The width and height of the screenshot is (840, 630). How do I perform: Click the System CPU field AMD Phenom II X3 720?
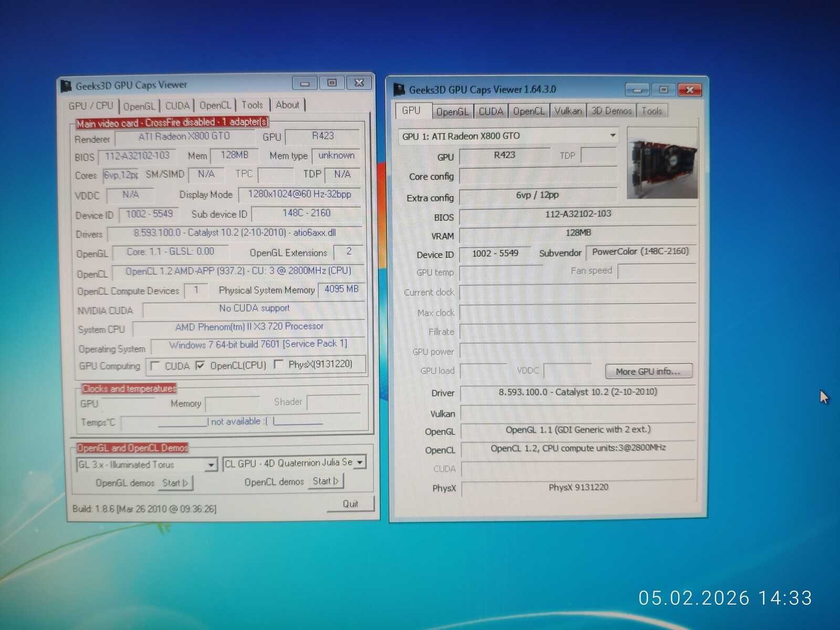pyautogui.click(x=249, y=327)
